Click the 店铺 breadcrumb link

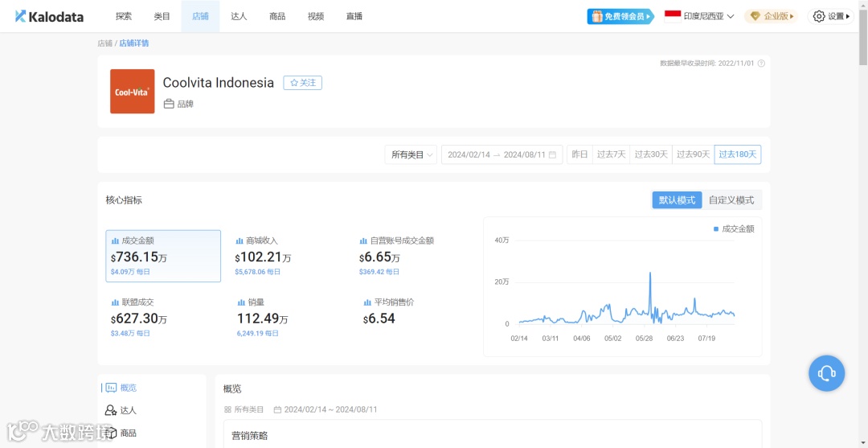coord(104,43)
